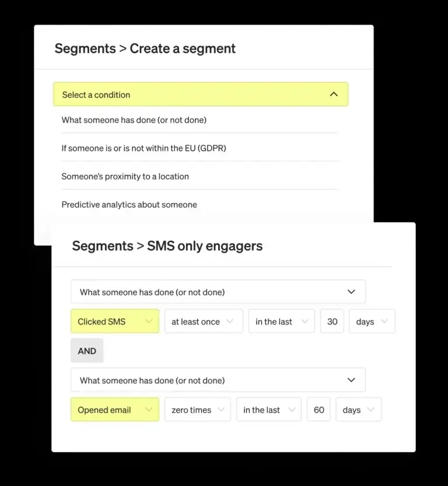Select the EU (GDPR) condition option

point(143,148)
